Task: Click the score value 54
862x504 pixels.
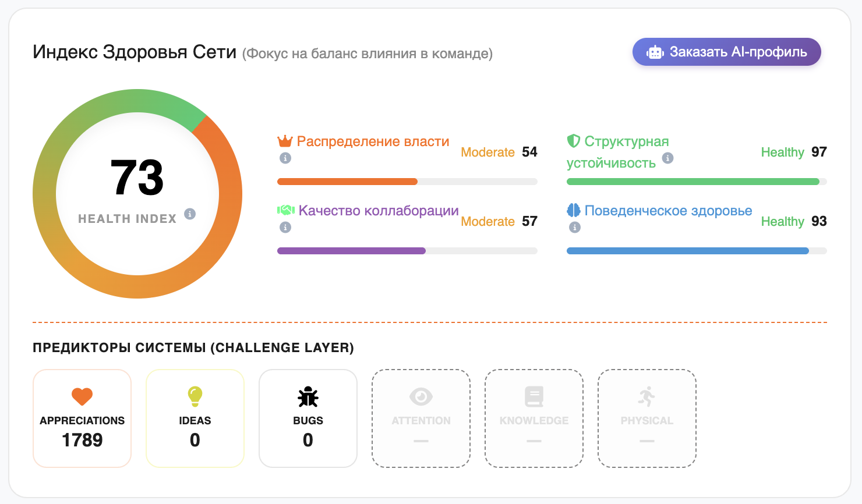Action: [529, 152]
